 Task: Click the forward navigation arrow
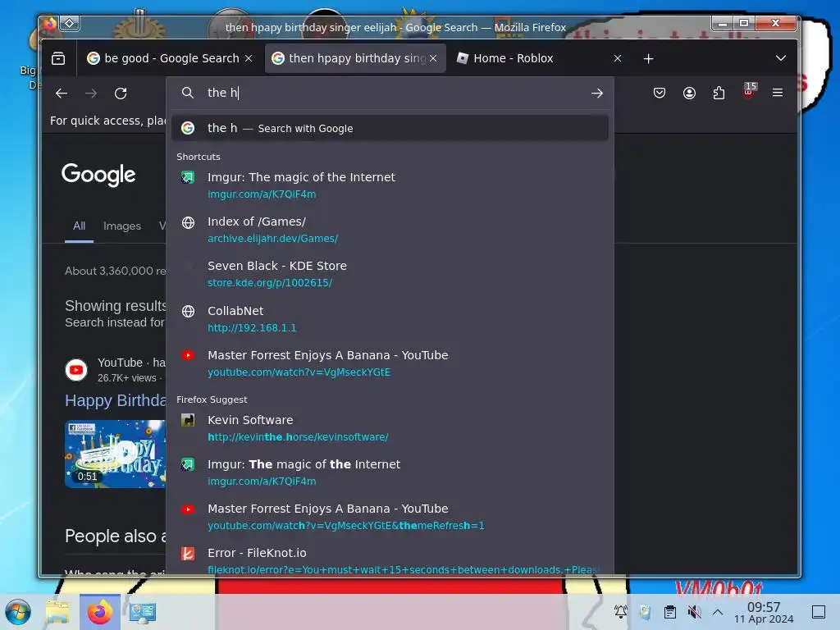(91, 94)
